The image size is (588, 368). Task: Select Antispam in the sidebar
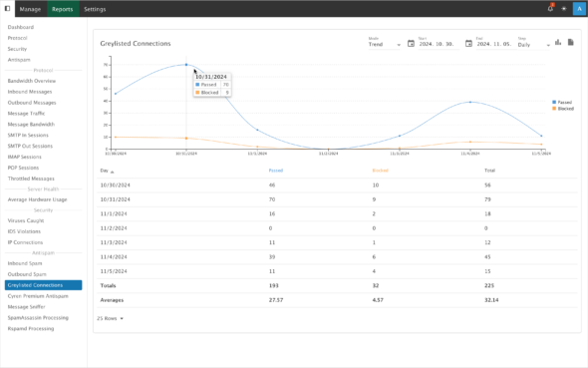[19, 60]
